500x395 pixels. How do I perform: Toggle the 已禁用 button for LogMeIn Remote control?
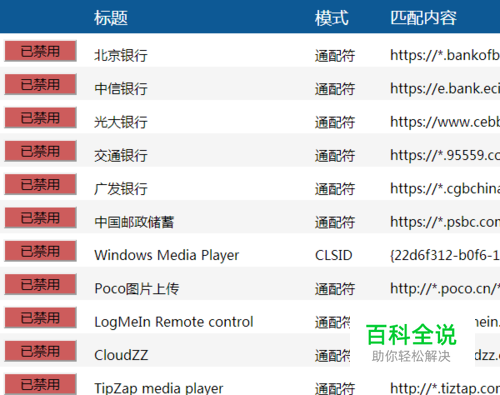40,318
